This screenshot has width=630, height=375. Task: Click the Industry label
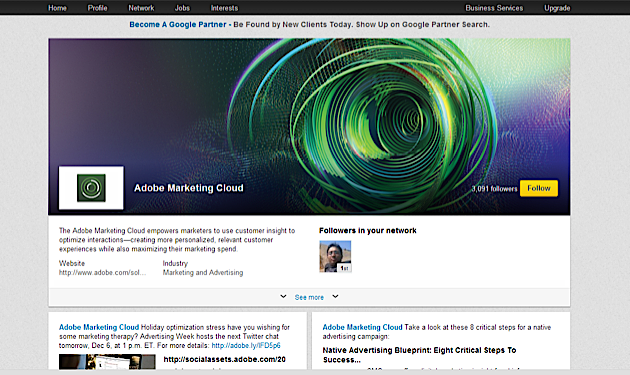175,263
